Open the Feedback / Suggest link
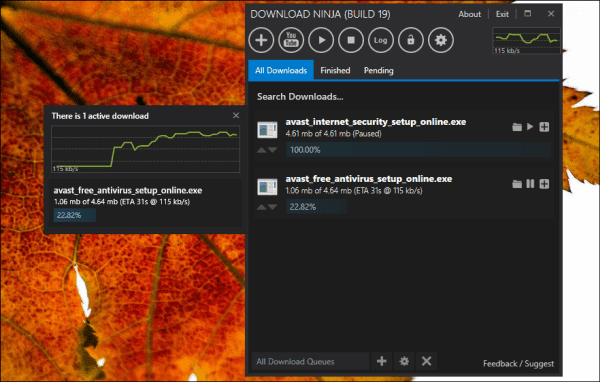The image size is (600, 382). (518, 364)
